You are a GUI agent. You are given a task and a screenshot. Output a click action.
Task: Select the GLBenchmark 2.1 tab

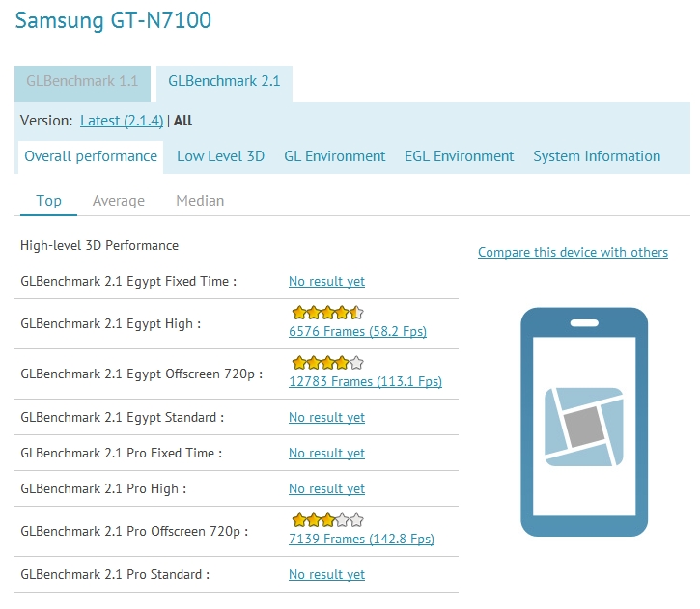pos(224,82)
